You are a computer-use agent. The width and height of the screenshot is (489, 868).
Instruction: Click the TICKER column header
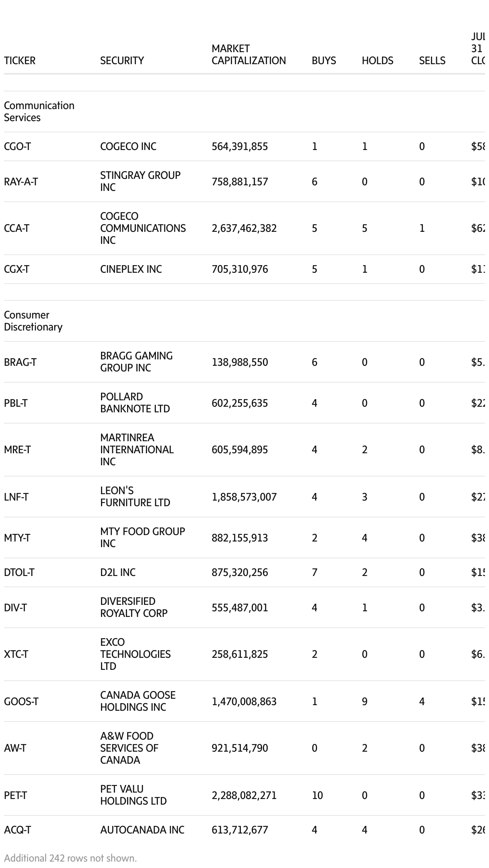pyautogui.click(x=20, y=61)
